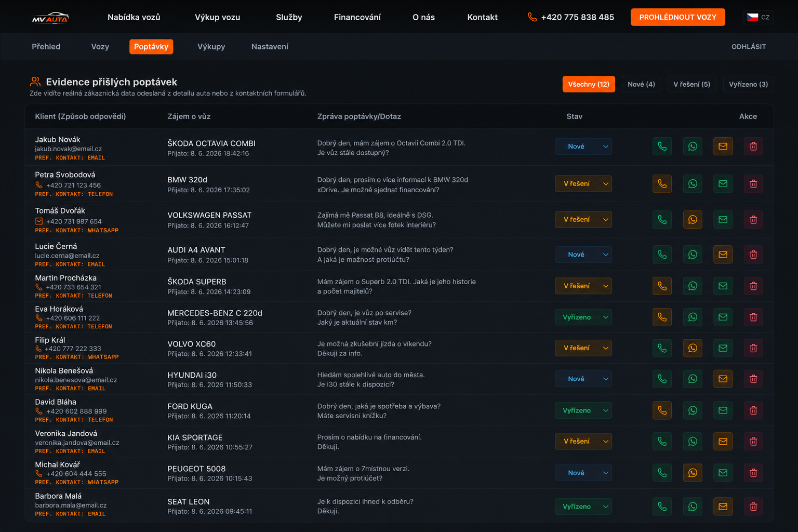Delete David Bláha's Ford Kuga inquiry

[x=753, y=410]
